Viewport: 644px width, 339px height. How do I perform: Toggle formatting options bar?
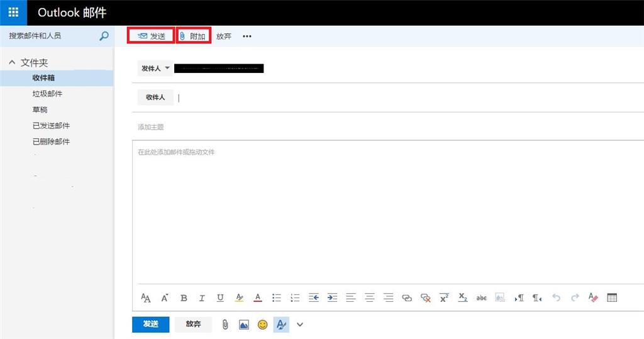(x=281, y=325)
